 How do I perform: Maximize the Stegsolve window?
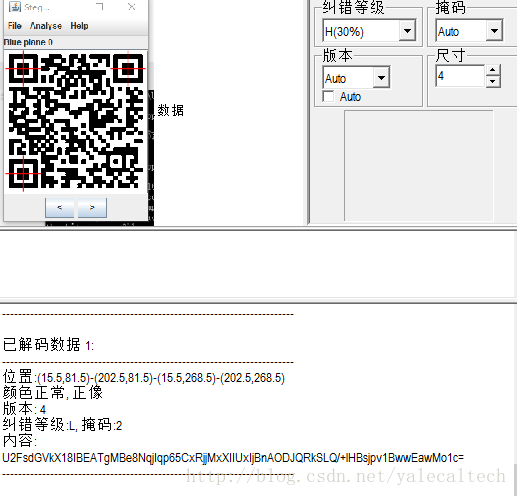pyautogui.click(x=99, y=7)
